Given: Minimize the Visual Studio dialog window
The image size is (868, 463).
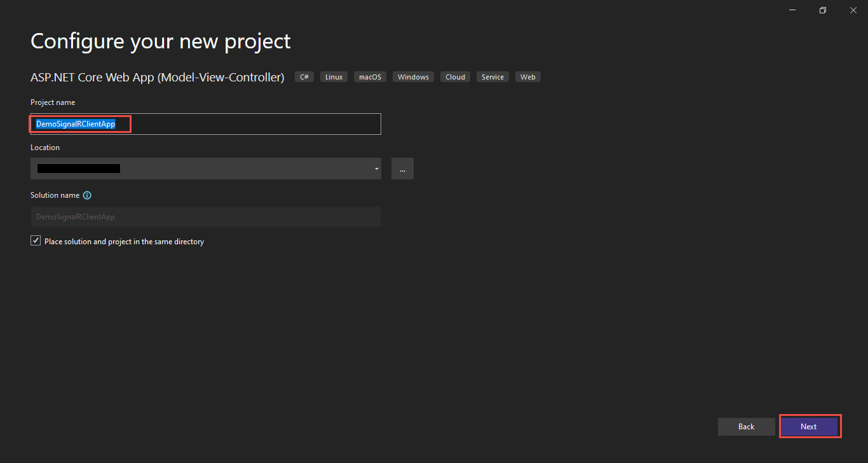Looking at the screenshot, I should (793, 10).
